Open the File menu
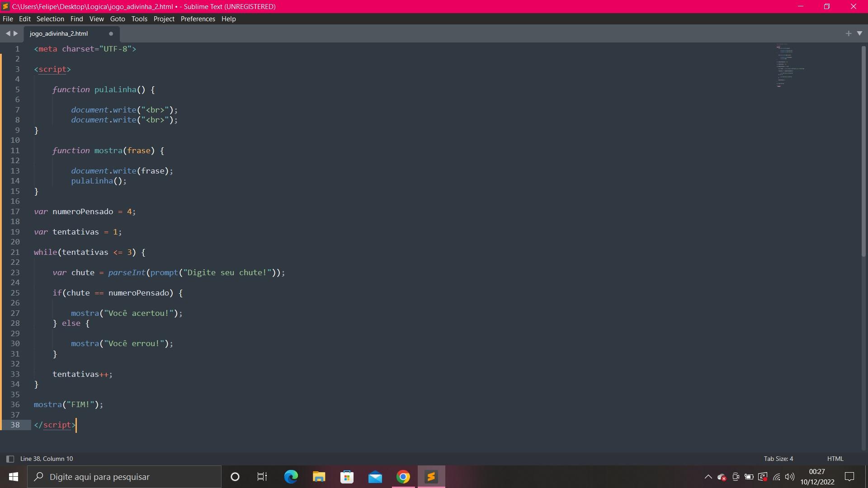This screenshot has height=488, width=868. tap(8, 19)
